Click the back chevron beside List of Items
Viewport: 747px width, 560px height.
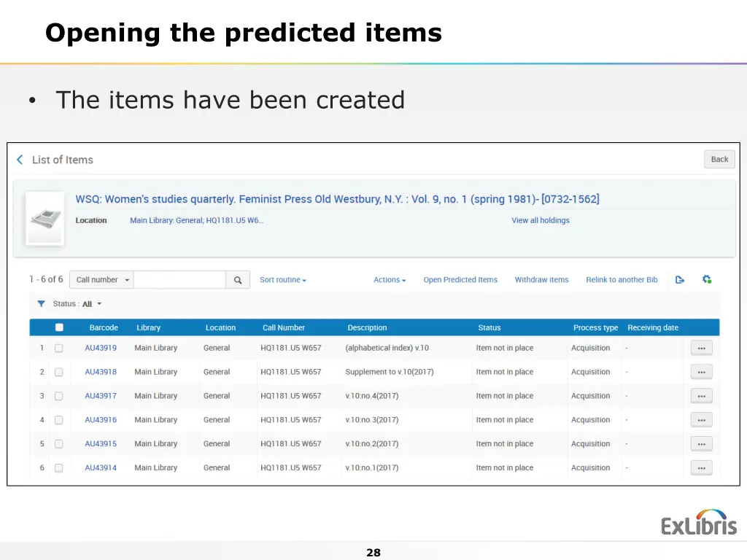click(20, 160)
